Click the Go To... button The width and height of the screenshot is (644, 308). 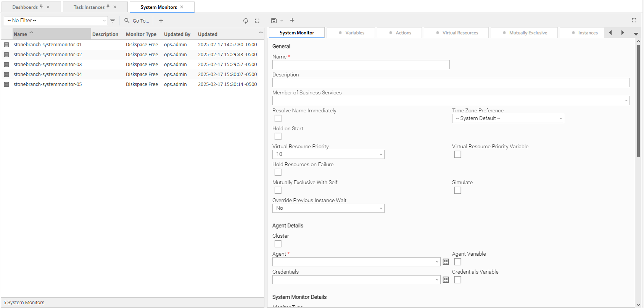137,21
